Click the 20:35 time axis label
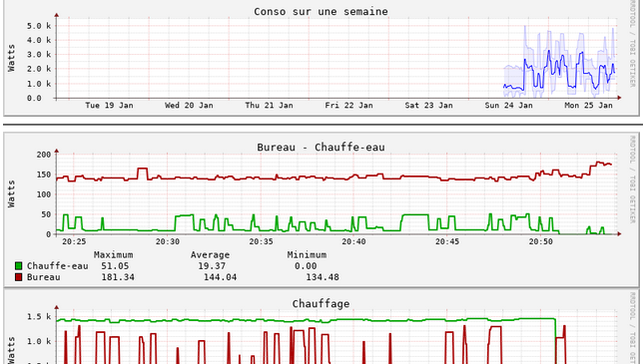 coord(261,242)
